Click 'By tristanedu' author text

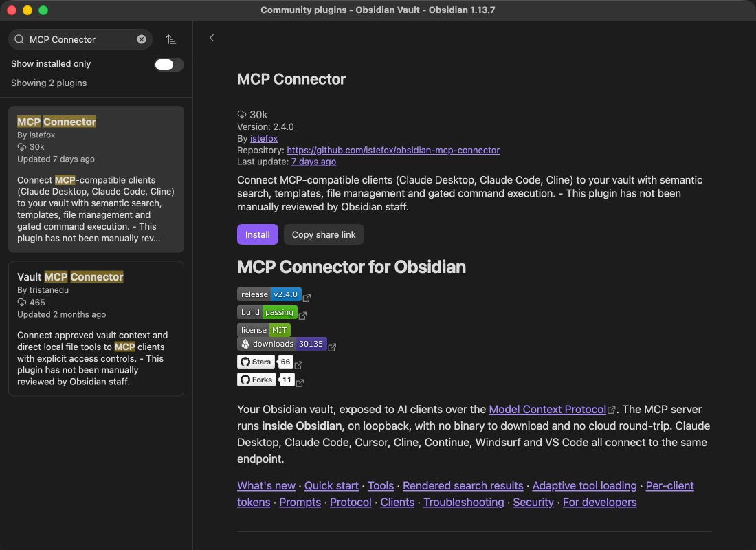coord(43,290)
